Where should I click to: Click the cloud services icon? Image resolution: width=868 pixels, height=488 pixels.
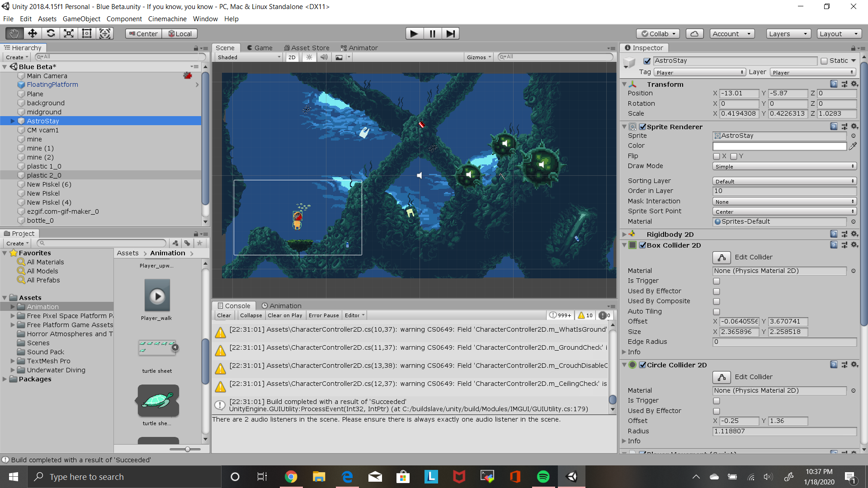click(x=694, y=33)
